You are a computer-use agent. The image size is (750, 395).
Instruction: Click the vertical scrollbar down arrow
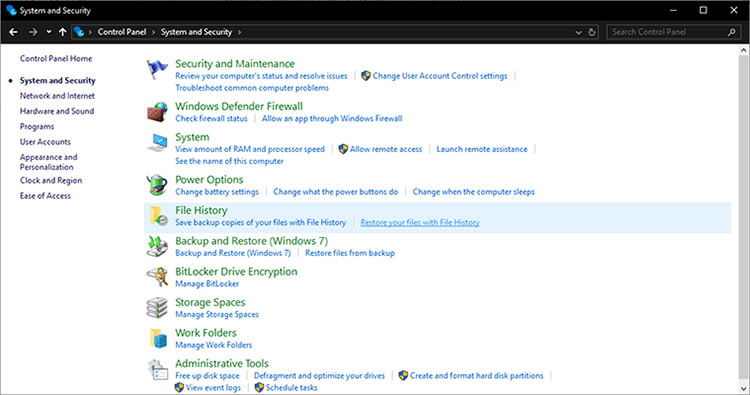tap(743, 389)
